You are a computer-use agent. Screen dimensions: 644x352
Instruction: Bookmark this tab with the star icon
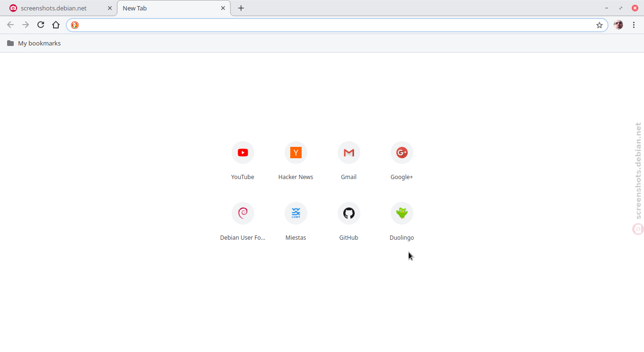click(599, 25)
